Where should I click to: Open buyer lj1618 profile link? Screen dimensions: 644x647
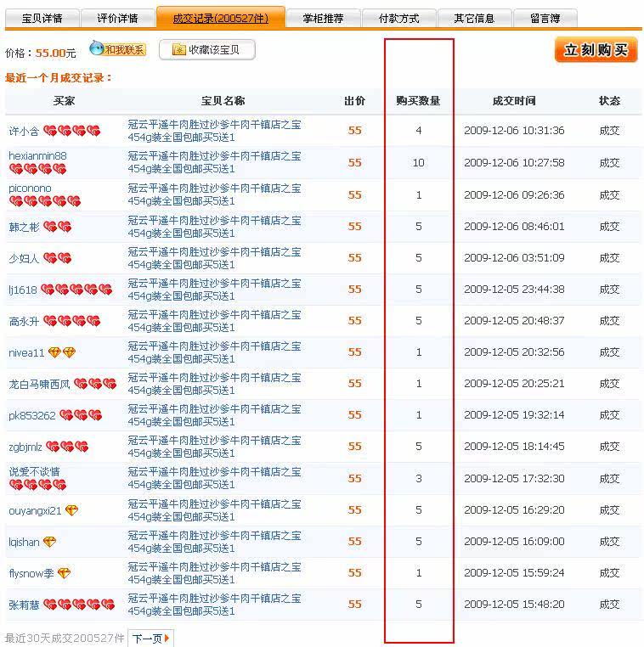pyautogui.click(x=23, y=290)
